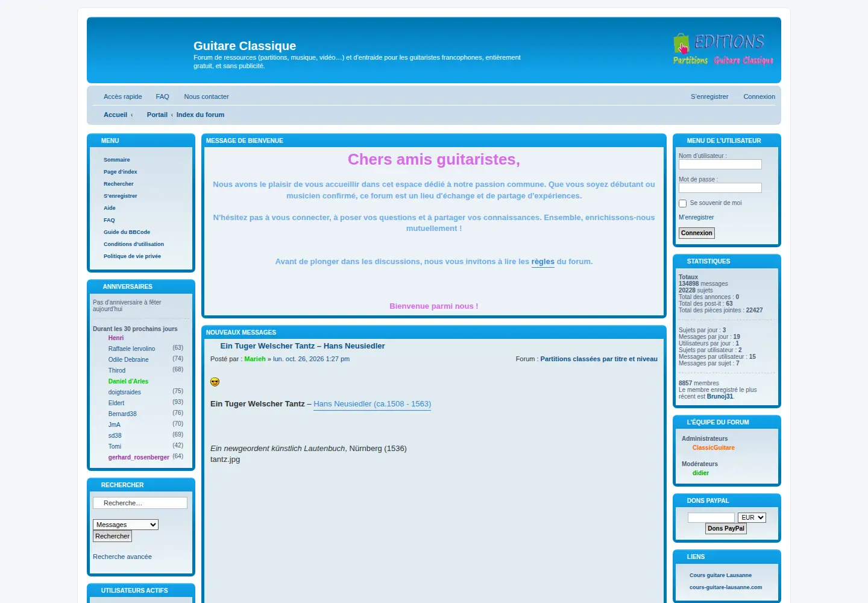Go to Accueil in the breadcrumb
Screen dimensions: 868x603
click(115, 115)
